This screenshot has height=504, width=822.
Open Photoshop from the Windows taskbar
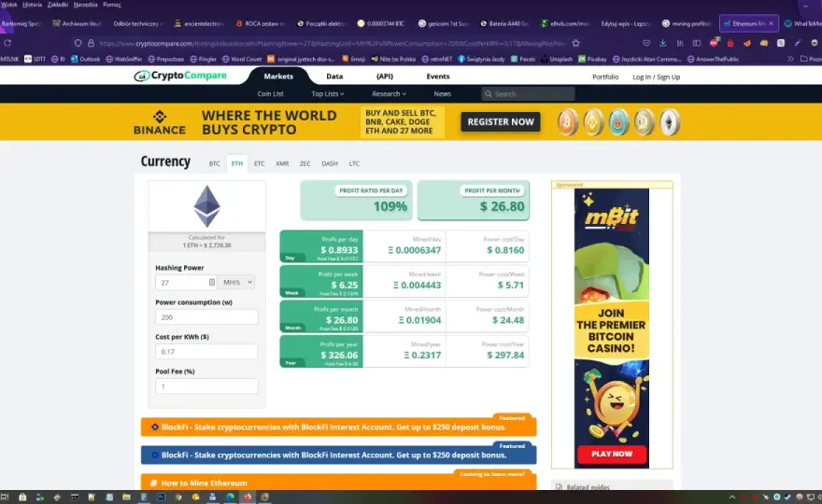pyautogui.click(x=161, y=497)
